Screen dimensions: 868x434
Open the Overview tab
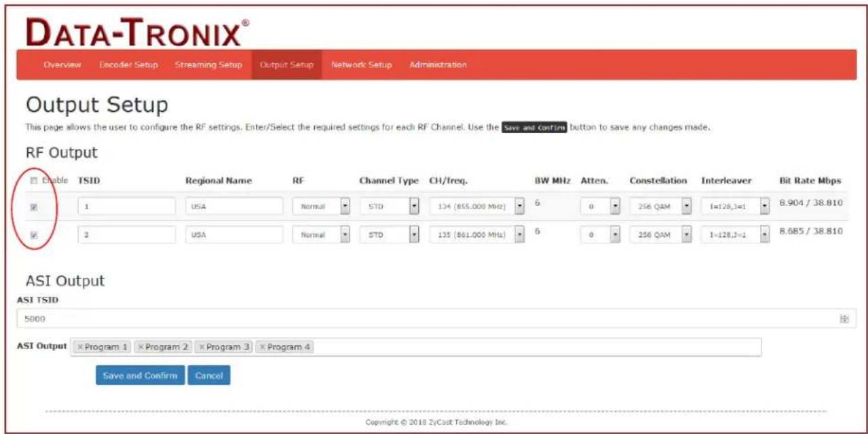(x=62, y=65)
